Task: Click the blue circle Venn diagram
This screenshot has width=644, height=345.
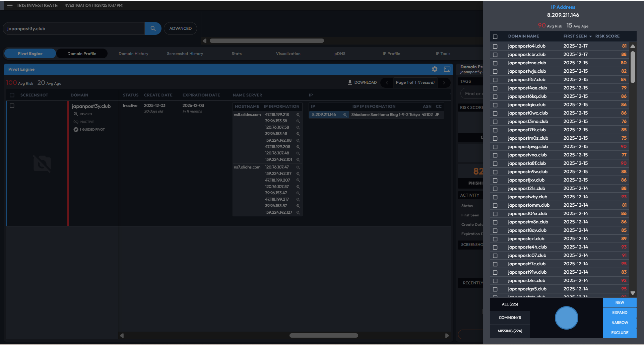Action: click(566, 318)
